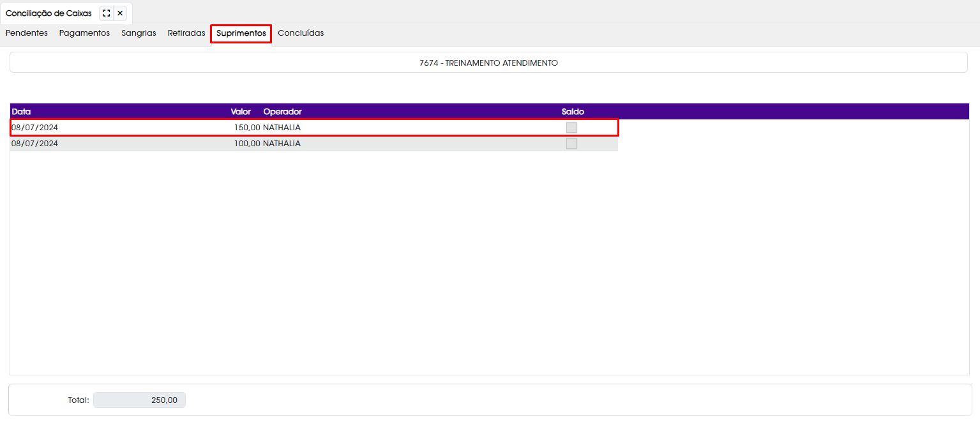Toggle Saldo checkbox for the 150,00 entry
Image resolution: width=980 pixels, height=429 pixels.
click(x=571, y=128)
